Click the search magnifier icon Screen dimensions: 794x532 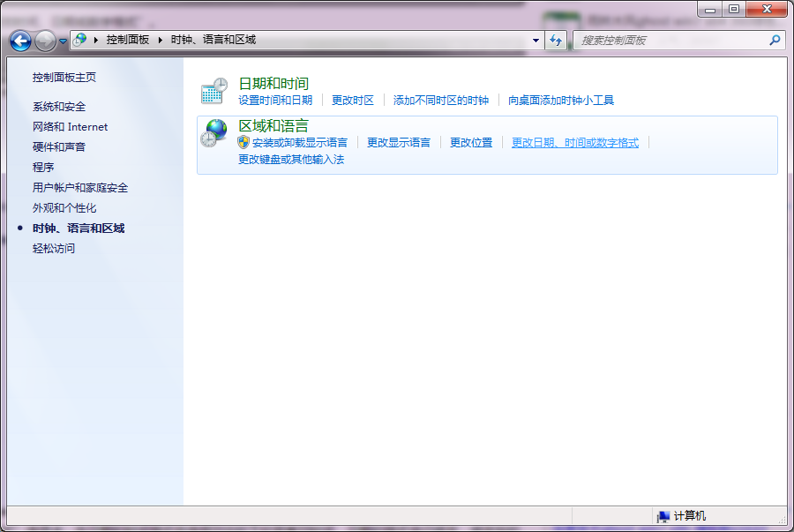(774, 40)
